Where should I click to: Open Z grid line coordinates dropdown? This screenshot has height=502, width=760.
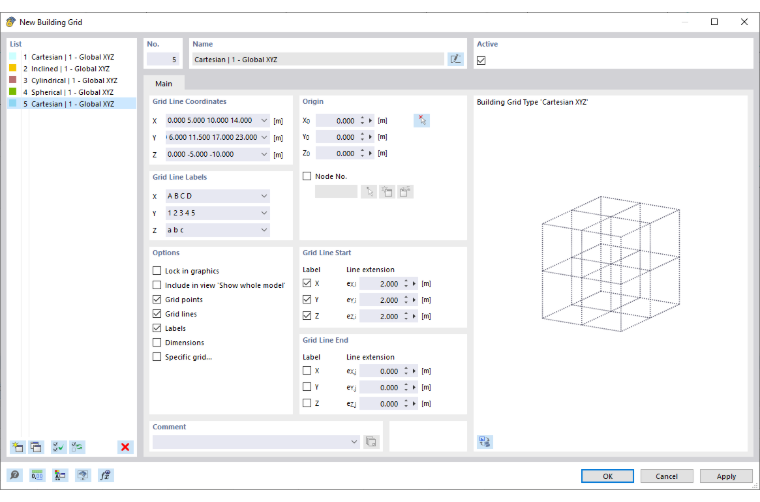click(264, 154)
